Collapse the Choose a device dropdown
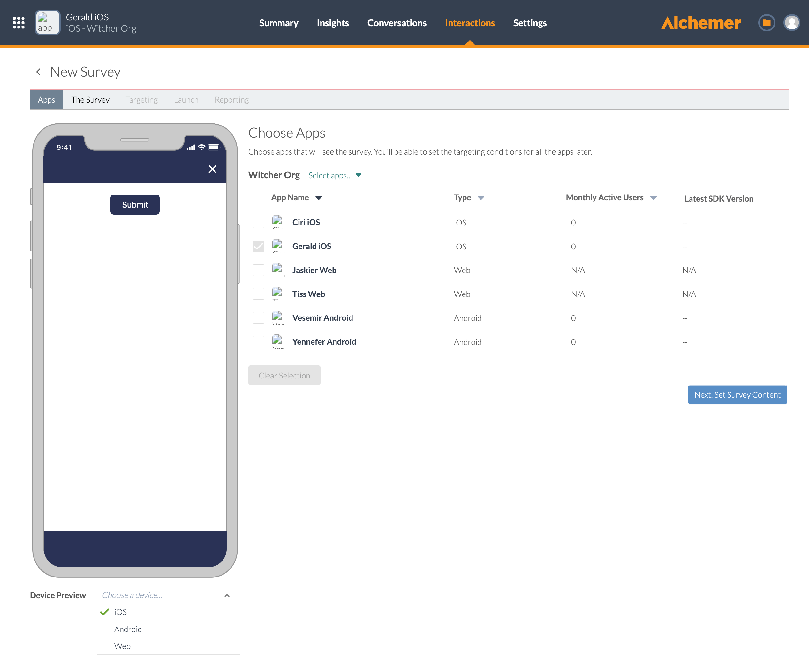Viewport: 809px width, 672px height. point(227,595)
